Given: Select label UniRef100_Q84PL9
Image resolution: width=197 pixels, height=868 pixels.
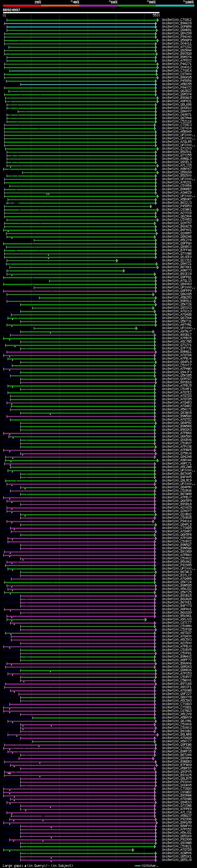Looking at the screenshot, I should click(x=177, y=362).
